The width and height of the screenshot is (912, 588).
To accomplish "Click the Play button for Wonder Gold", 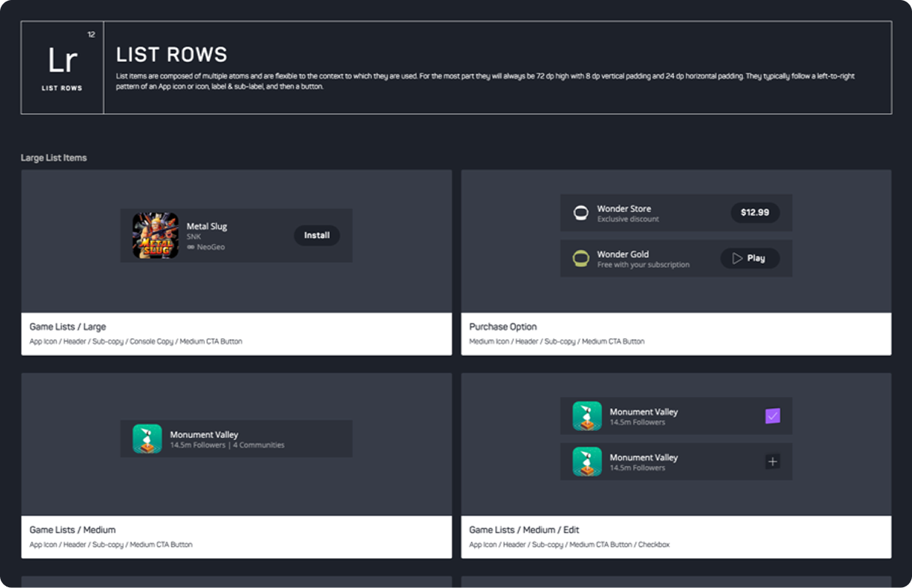I will click(750, 258).
